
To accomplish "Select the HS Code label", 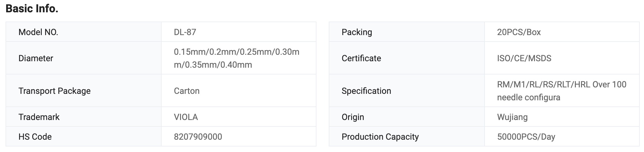I will [35, 137].
